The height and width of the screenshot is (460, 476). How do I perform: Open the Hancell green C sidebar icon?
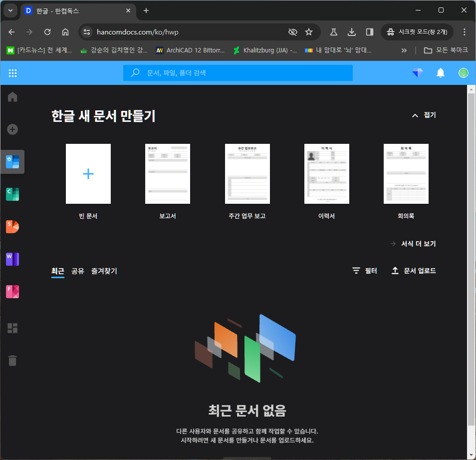(12, 194)
